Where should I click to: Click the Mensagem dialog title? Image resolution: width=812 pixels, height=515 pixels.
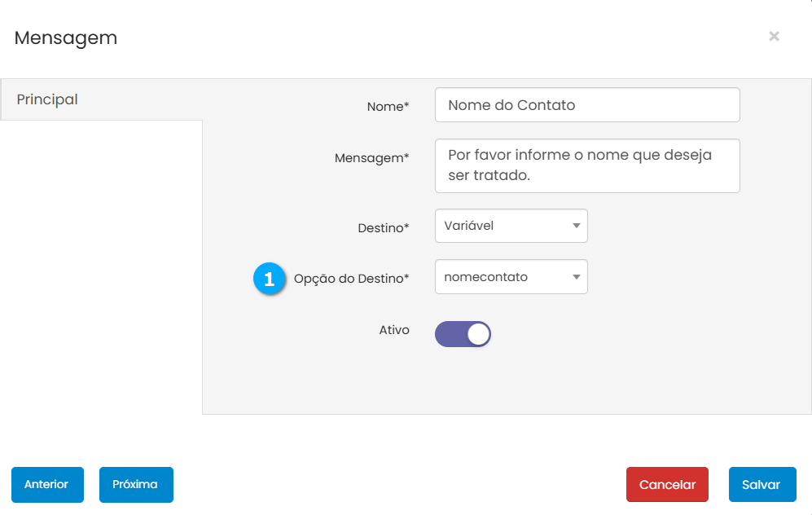(x=66, y=37)
